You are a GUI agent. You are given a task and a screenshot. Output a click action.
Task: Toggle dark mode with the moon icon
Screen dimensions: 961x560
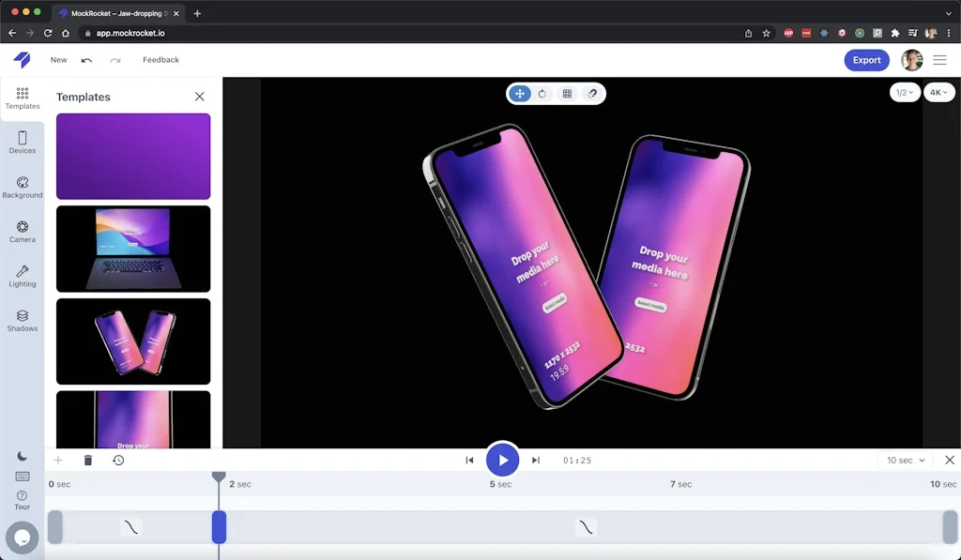pyautogui.click(x=22, y=454)
